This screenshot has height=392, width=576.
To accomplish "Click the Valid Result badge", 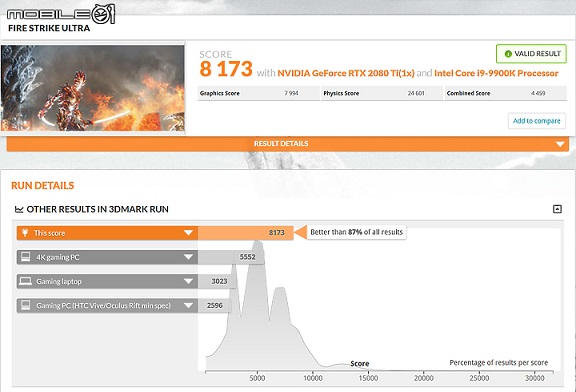I will click(x=531, y=54).
